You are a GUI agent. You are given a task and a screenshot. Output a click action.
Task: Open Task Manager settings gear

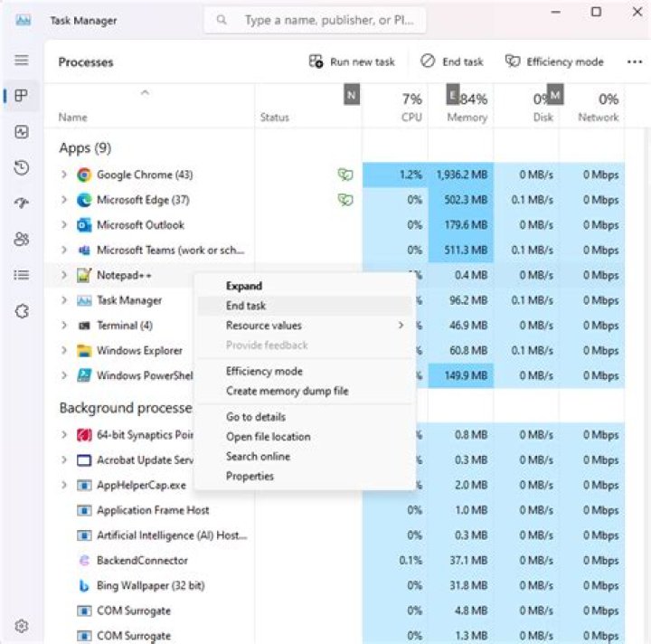[22, 626]
